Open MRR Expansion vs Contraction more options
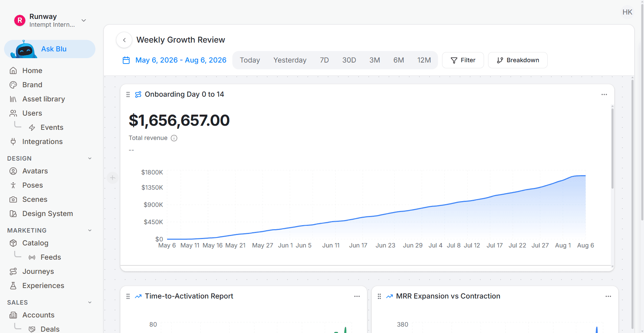Screen dimensions: 644x333 click(608, 296)
